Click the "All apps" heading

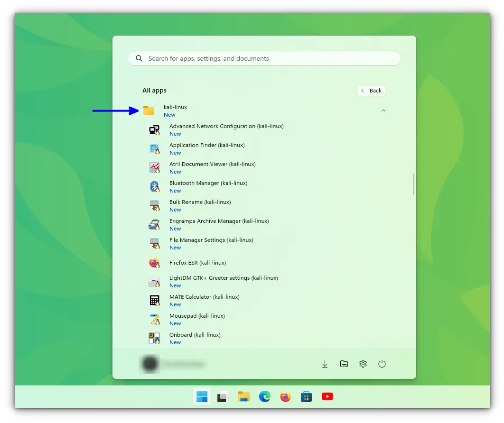point(154,90)
